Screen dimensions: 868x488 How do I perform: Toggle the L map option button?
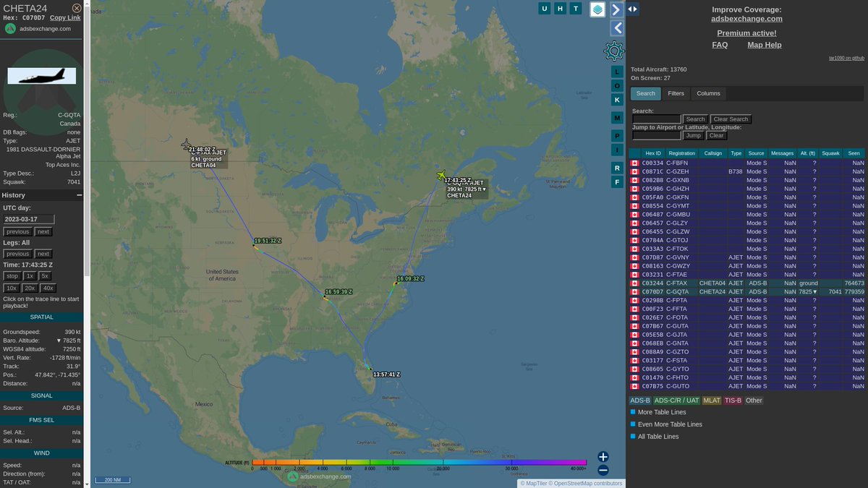(x=617, y=72)
